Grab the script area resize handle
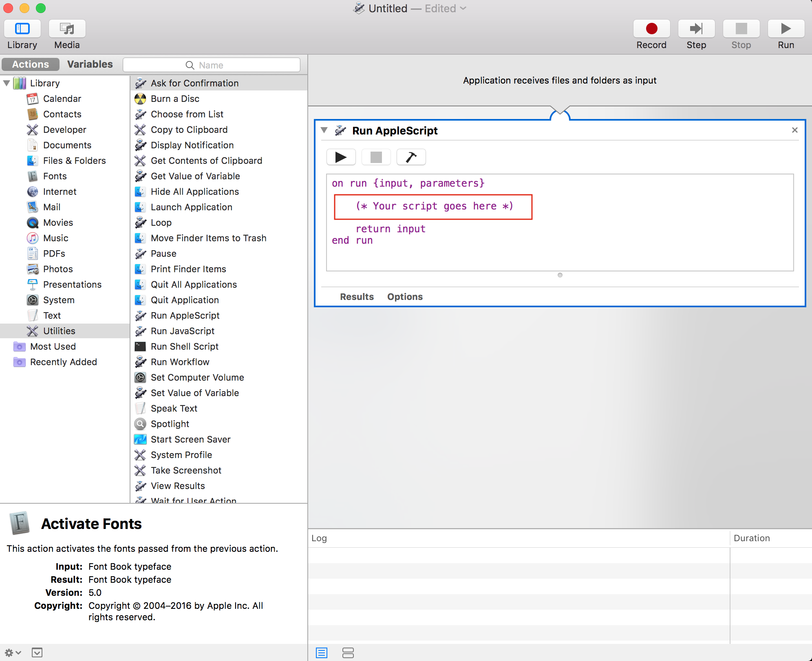812x661 pixels. pyautogui.click(x=560, y=275)
